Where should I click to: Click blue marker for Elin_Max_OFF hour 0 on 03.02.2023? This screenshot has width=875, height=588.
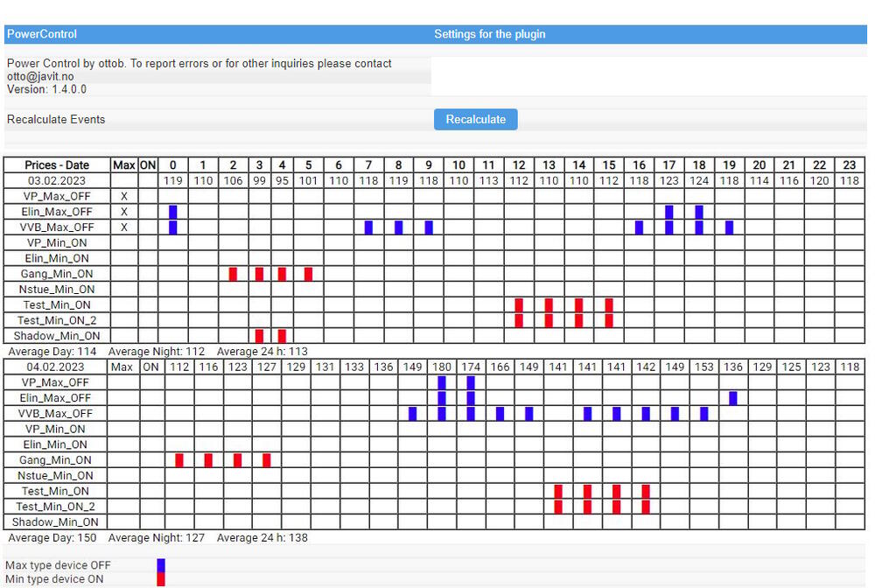point(173,213)
